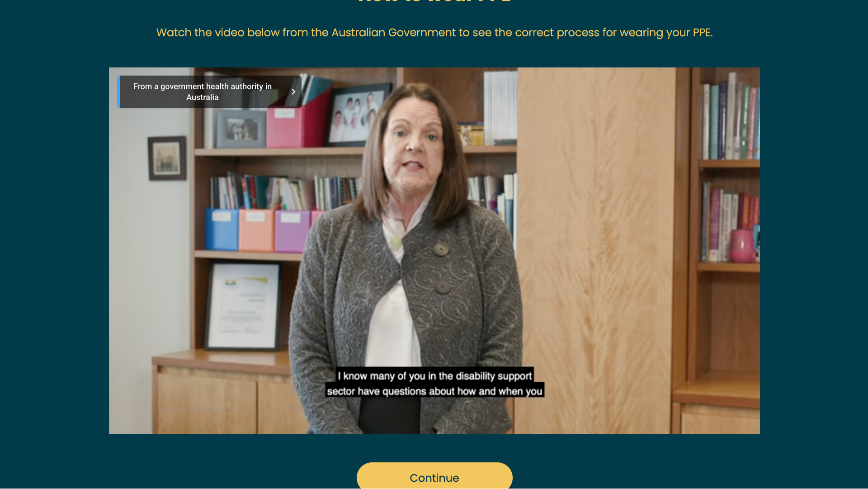
Task: Click the blue accent bar on info banner
Action: [x=118, y=92]
